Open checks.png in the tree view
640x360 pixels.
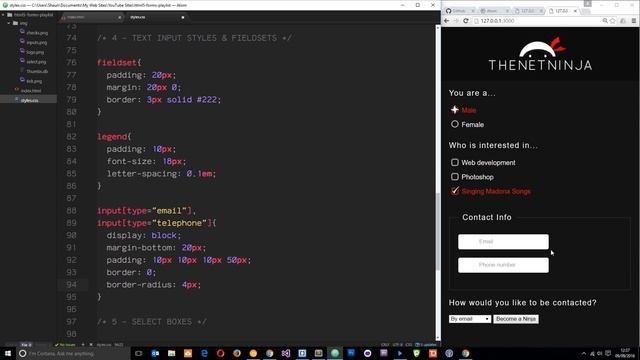[x=37, y=33]
